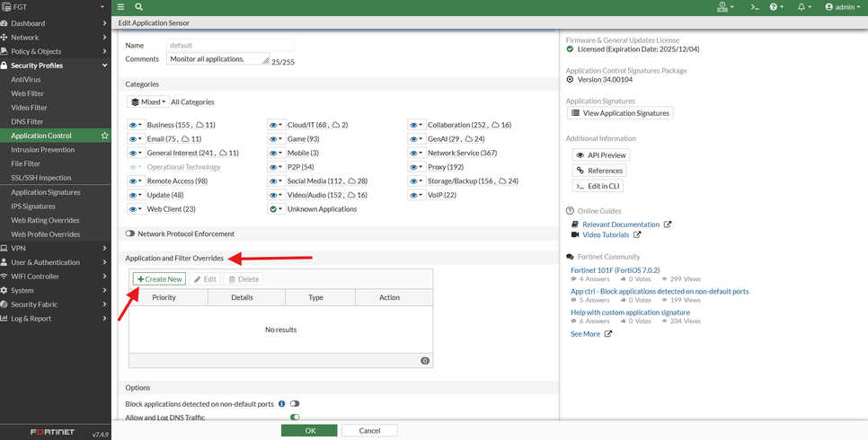868x440 pixels.
Task: Open the action dropdown for Business category
Action: coord(136,126)
